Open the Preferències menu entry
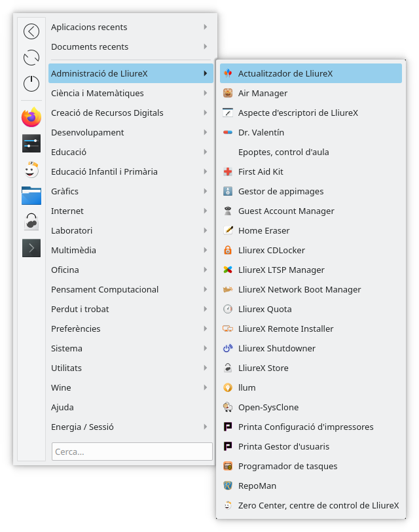The height and width of the screenshot is (532, 419). click(75, 328)
